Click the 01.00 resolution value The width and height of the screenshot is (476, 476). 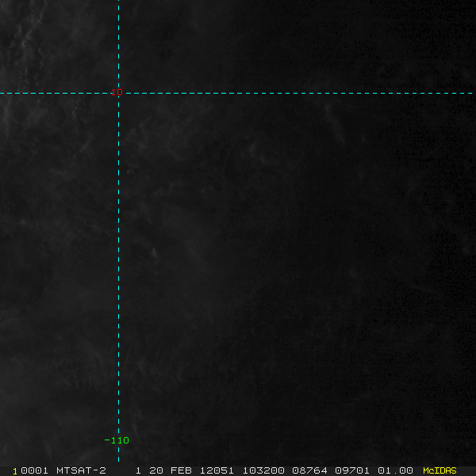point(395,470)
